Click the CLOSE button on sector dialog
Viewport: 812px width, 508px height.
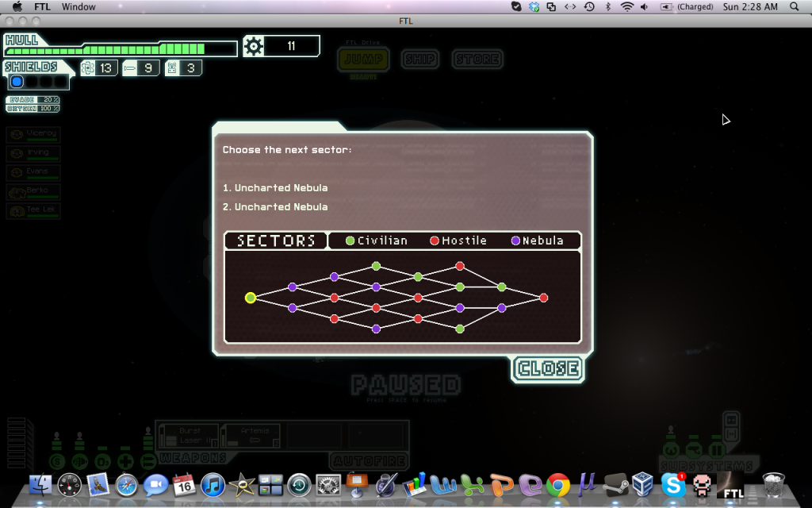pos(549,368)
